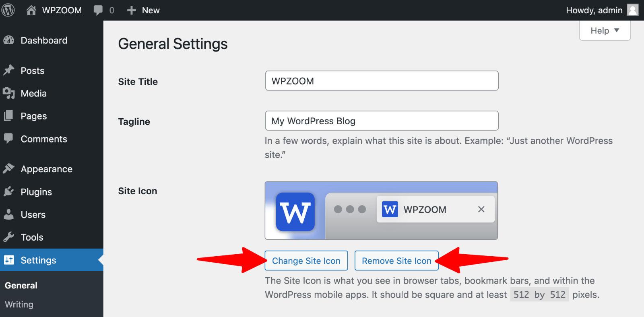Click the home icon beside WPZOOM

pos(31,10)
